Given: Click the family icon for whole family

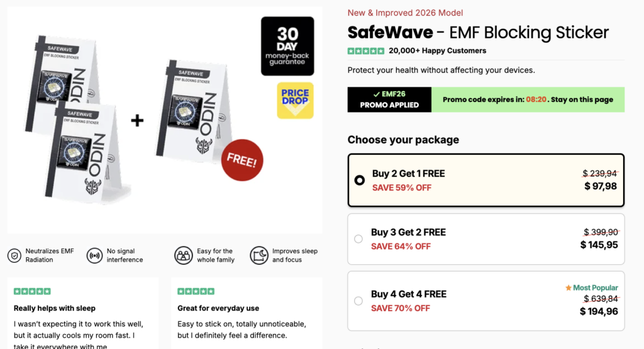Looking at the screenshot, I should pyautogui.click(x=184, y=255).
